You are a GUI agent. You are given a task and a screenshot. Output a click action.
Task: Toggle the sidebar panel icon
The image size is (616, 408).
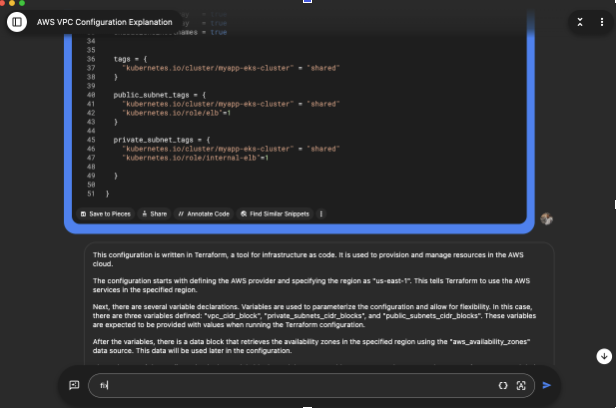pos(16,21)
